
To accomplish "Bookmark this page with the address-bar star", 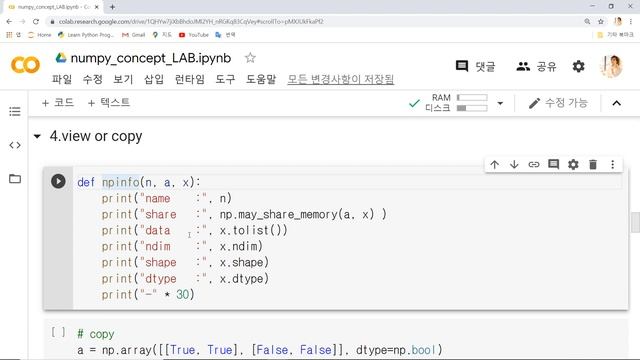I will (x=601, y=22).
